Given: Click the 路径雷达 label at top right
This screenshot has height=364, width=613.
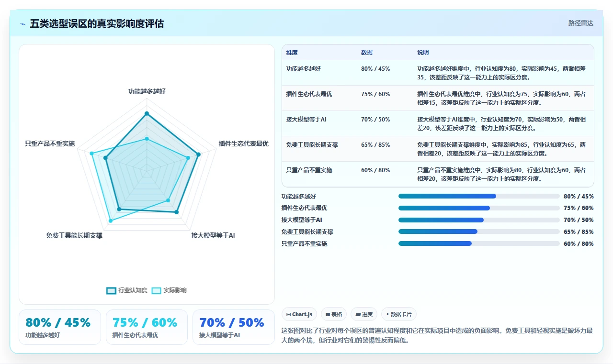Looking at the screenshot, I should [580, 23].
